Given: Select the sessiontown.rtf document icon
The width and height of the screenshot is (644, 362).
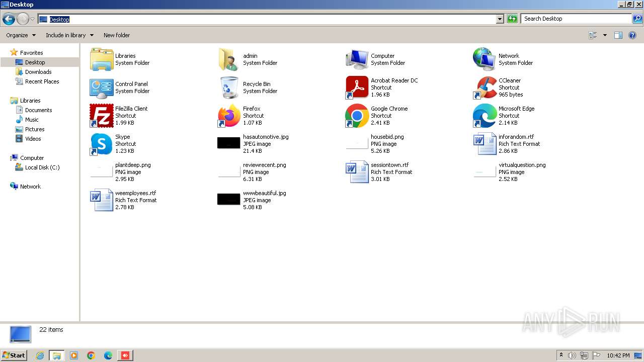Looking at the screenshot, I should tap(357, 172).
